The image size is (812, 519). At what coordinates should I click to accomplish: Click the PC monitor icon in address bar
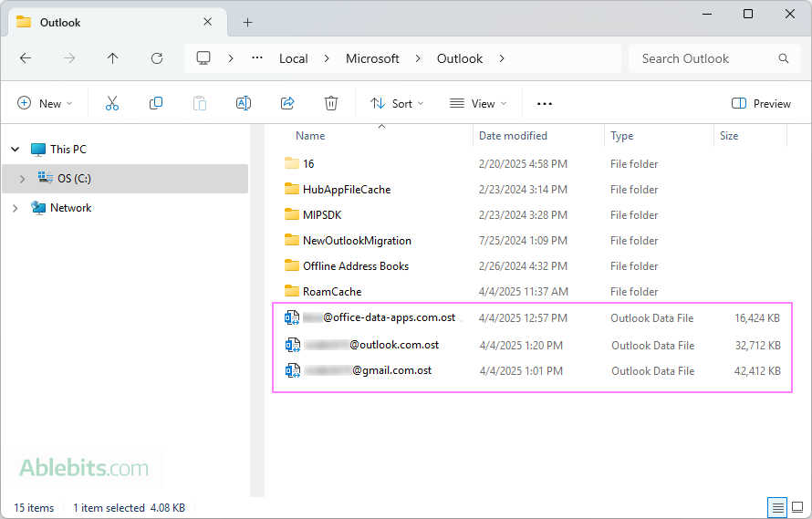pos(203,58)
